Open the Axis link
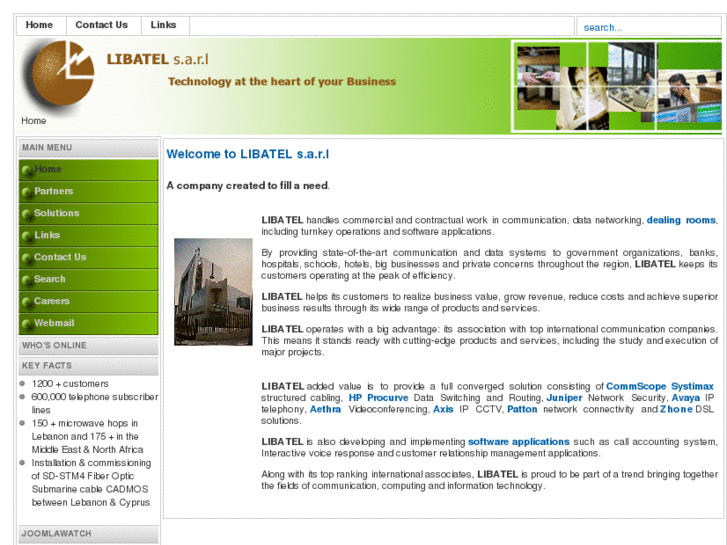This screenshot has height=545, width=727. click(x=443, y=410)
